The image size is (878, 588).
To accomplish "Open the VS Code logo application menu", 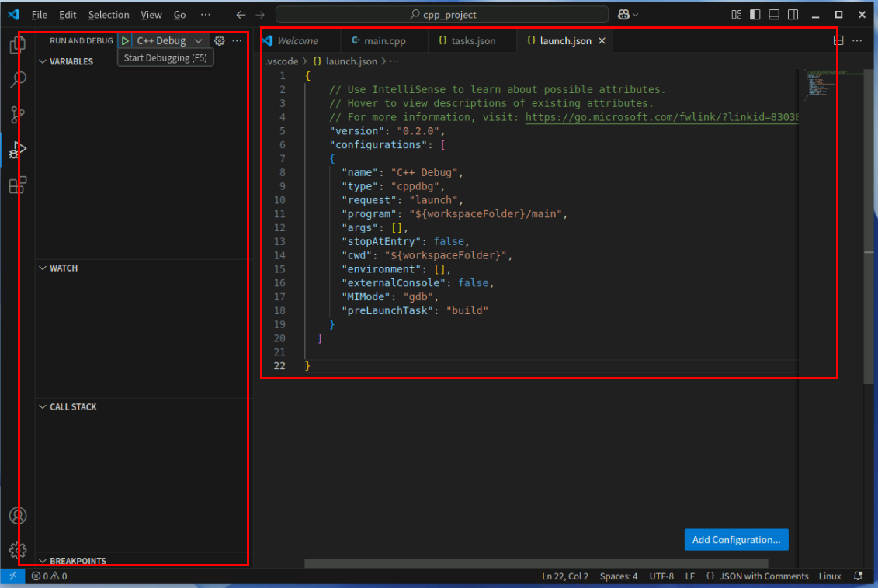I will [14, 15].
